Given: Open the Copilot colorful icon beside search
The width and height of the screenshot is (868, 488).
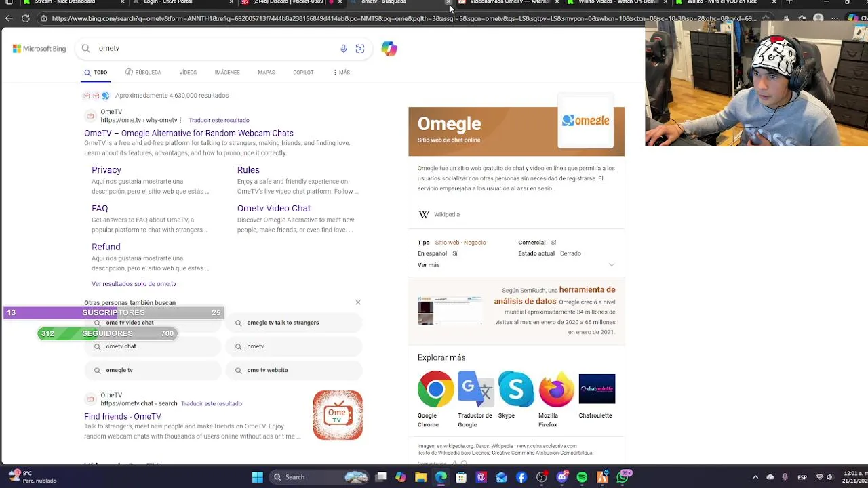Looking at the screenshot, I should pyautogui.click(x=389, y=49).
